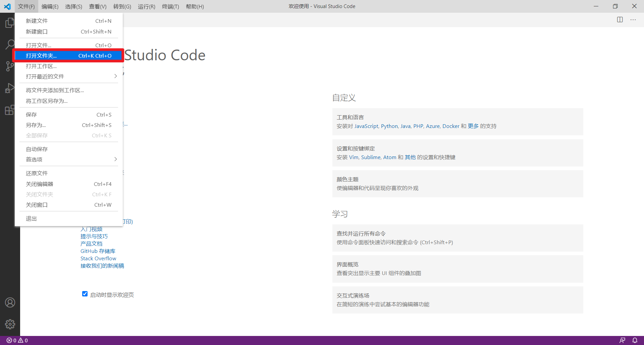644x345 pixels.
Task: Open the editor More Actions ellipsis
Action: [633, 20]
